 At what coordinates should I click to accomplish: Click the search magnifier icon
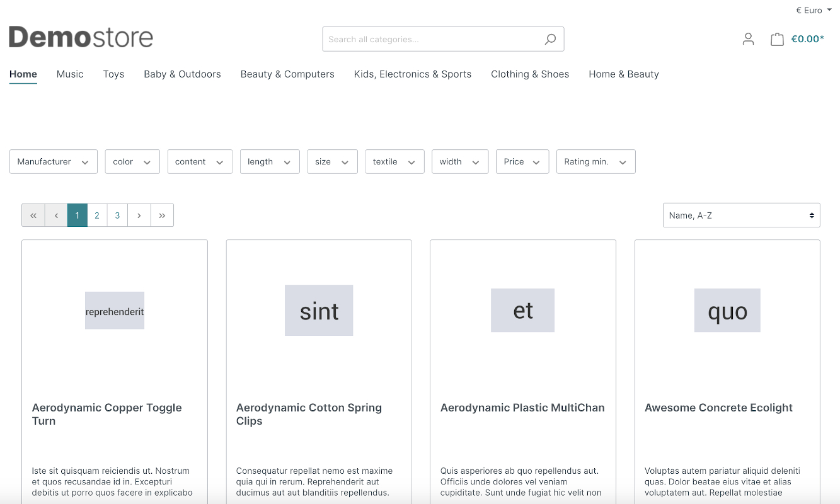[550, 39]
